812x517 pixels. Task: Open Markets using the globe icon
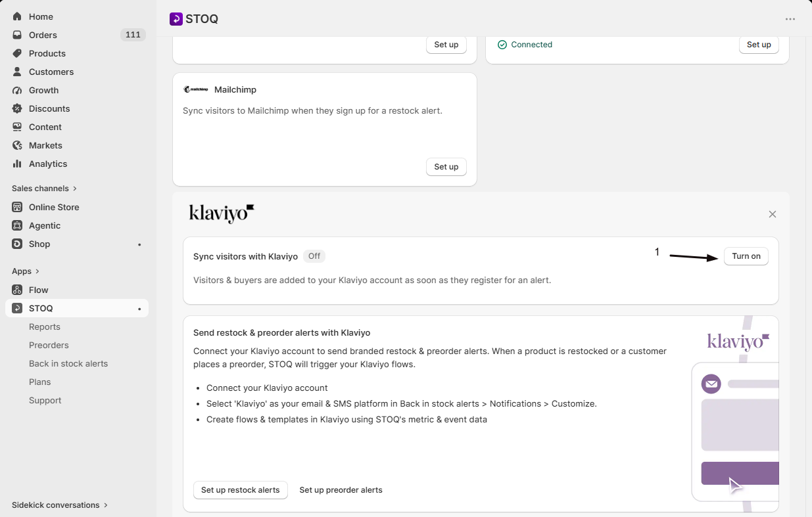17,145
